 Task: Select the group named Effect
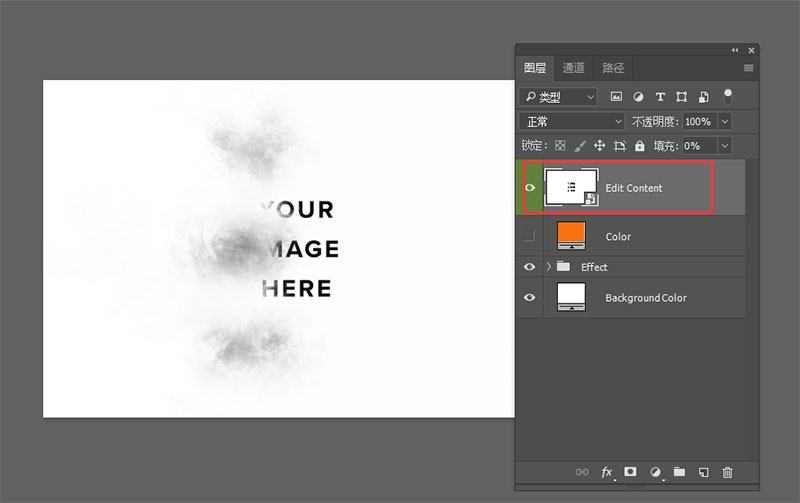pos(594,267)
